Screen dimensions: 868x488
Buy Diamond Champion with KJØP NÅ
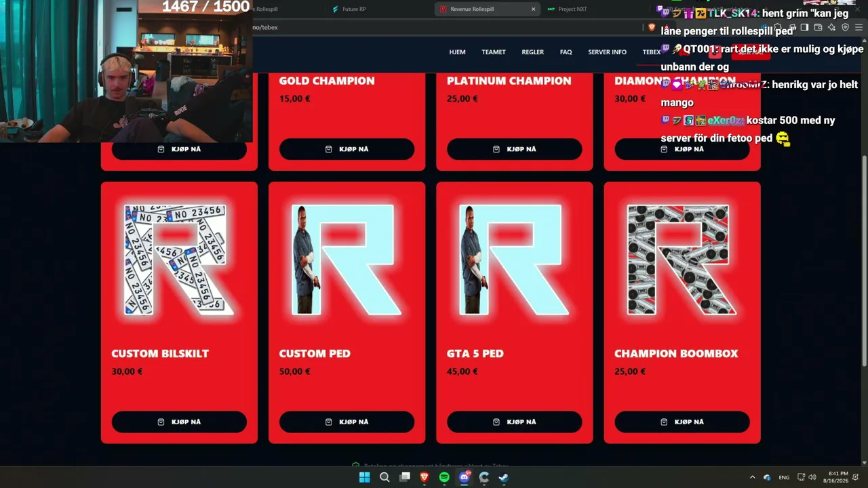pyautogui.click(x=682, y=149)
